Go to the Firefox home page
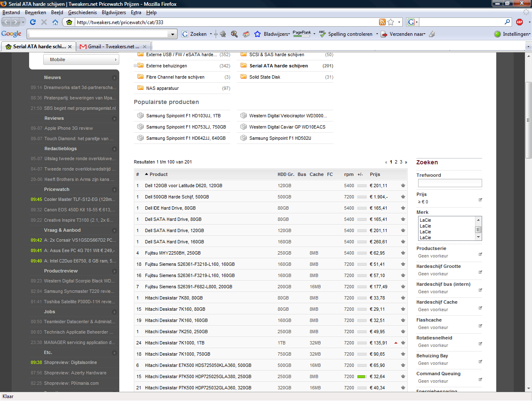The width and height of the screenshot is (532, 401). pyautogui.click(x=55, y=22)
